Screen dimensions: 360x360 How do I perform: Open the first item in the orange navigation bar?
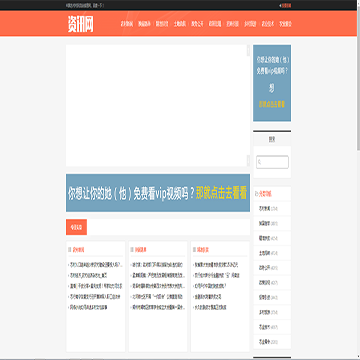click(127, 24)
